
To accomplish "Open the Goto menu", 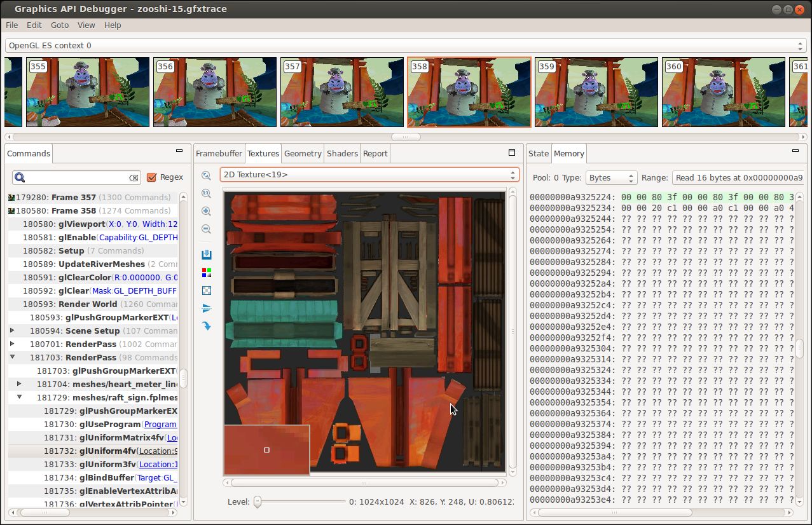I will click(x=59, y=25).
